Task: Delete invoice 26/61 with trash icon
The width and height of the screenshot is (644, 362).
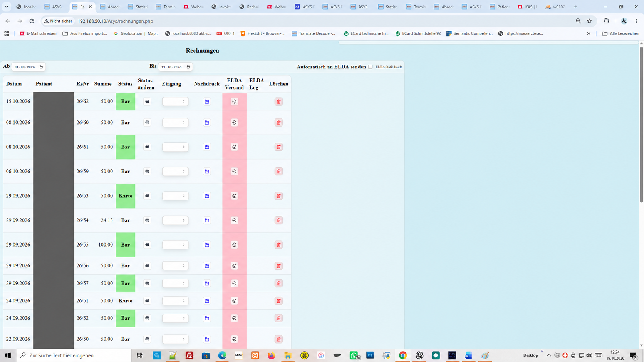Action: point(278,147)
